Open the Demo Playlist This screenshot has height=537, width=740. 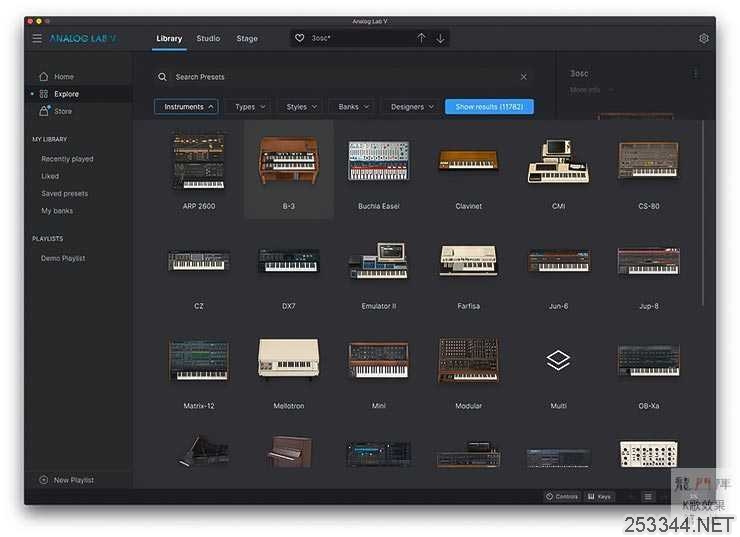point(63,258)
